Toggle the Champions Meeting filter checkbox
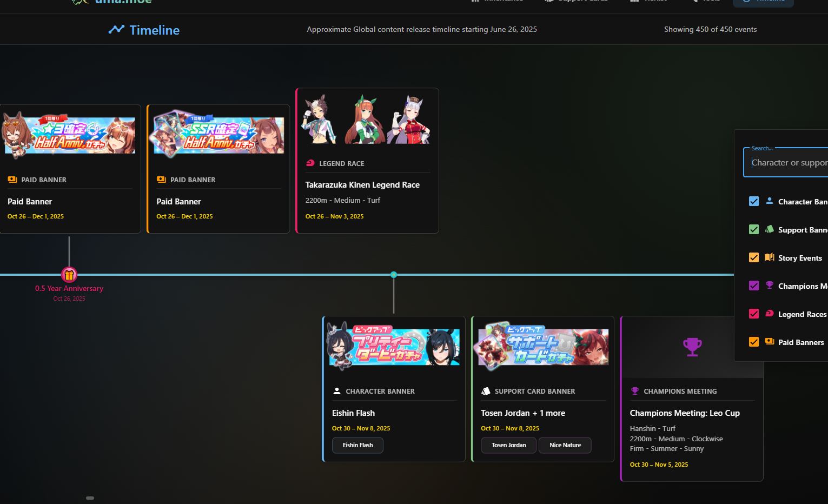 pos(754,286)
